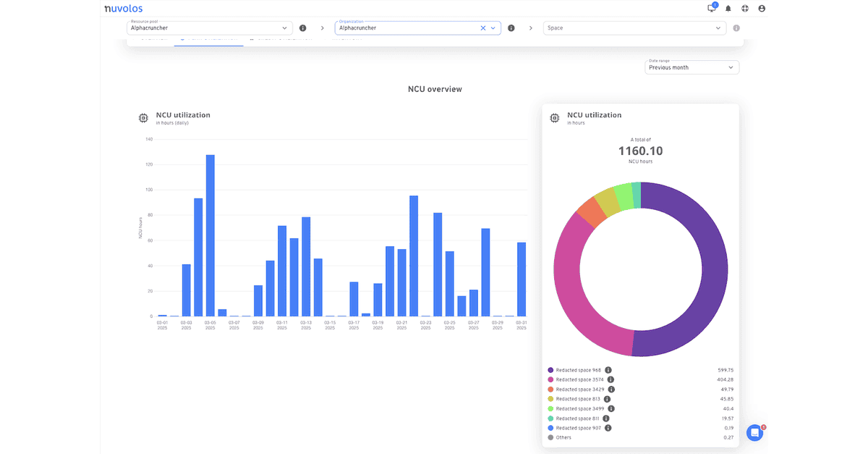Select the Redacted space 3429 legend label

580,390
